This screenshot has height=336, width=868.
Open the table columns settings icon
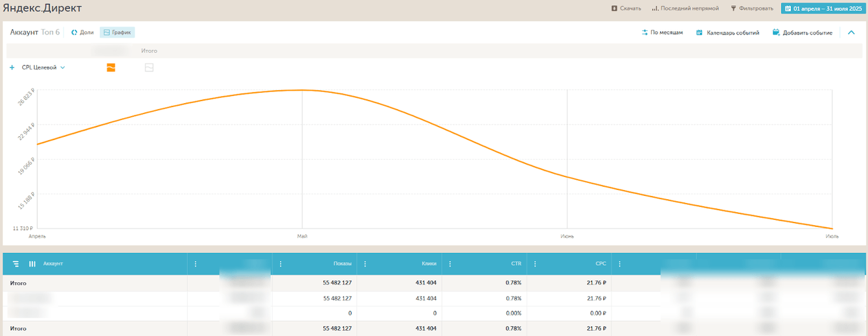32,264
